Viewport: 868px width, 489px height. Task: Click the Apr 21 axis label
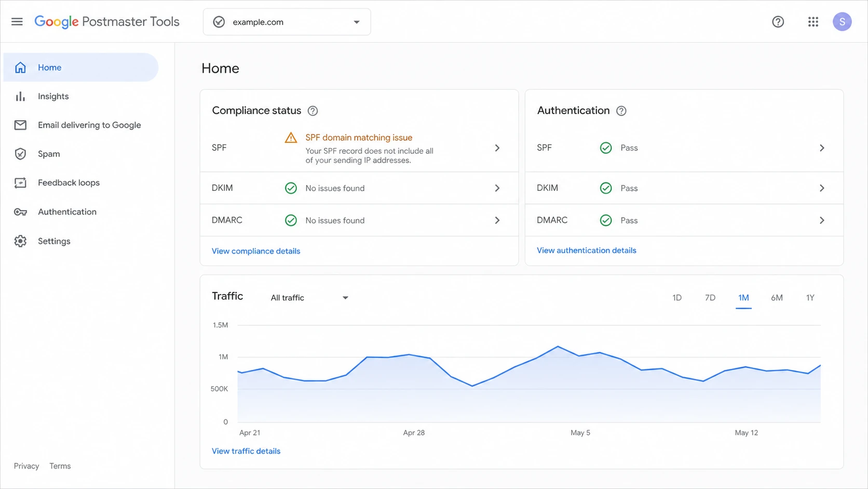(x=250, y=433)
